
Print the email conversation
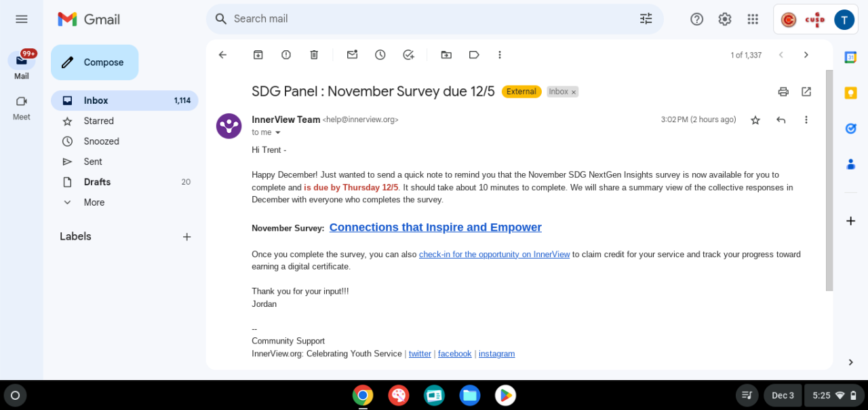click(x=783, y=92)
